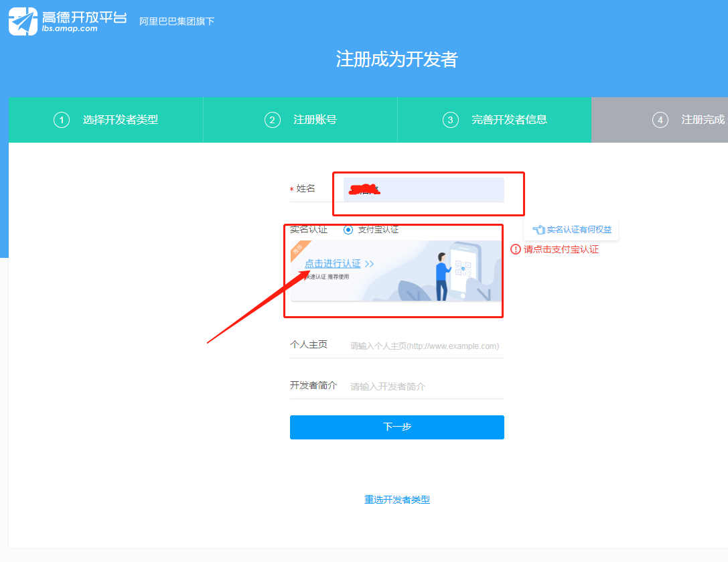Screen dimensions: 728x562
Task: Click the step 1 circled number icon
Action: (62, 120)
